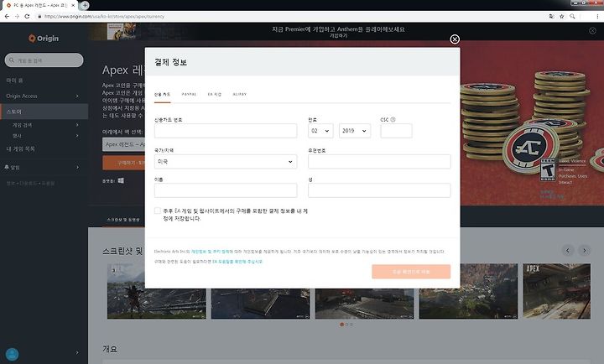
Task: Bookmark page with the star icon
Action: tap(561, 16)
